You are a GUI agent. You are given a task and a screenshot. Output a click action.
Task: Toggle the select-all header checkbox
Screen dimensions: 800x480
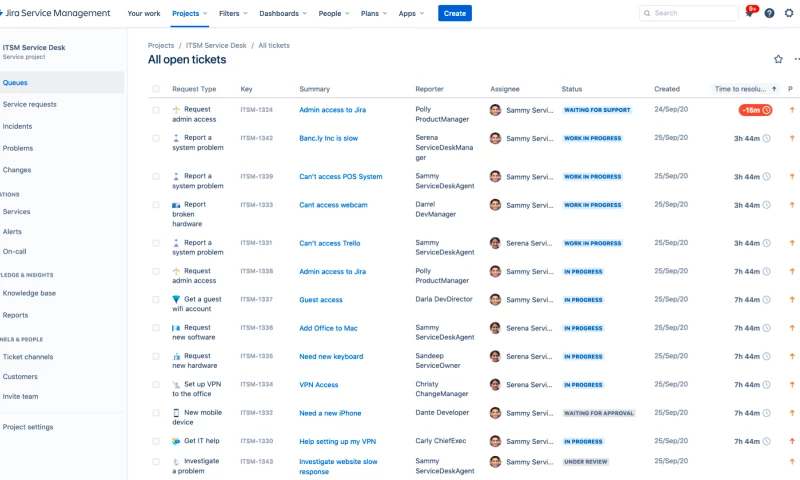156,89
